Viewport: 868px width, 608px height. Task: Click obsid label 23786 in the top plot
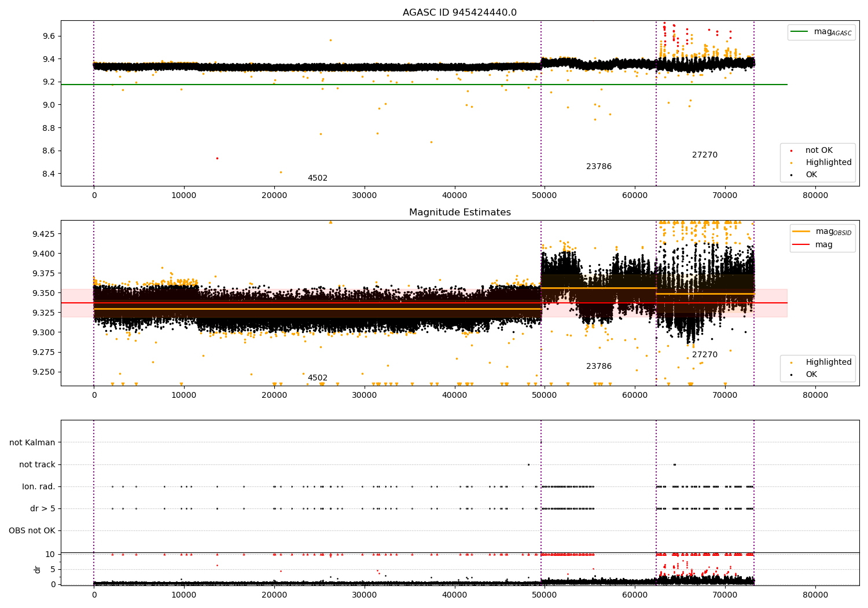[x=599, y=167]
